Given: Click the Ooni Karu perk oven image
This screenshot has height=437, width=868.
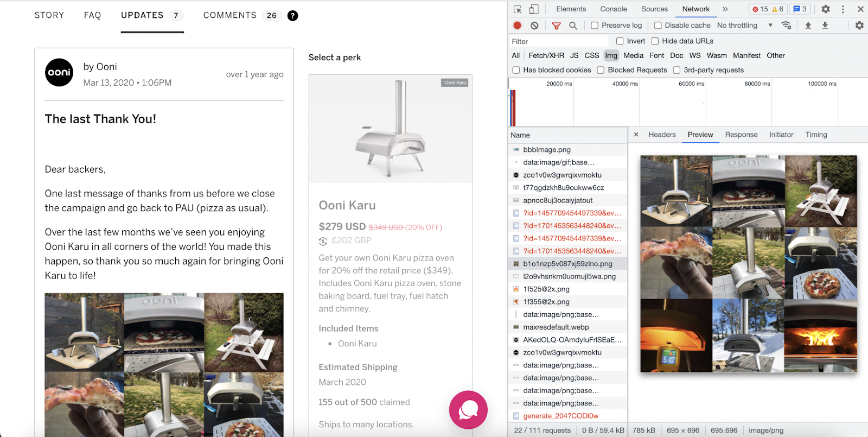Looking at the screenshot, I should click(391, 129).
